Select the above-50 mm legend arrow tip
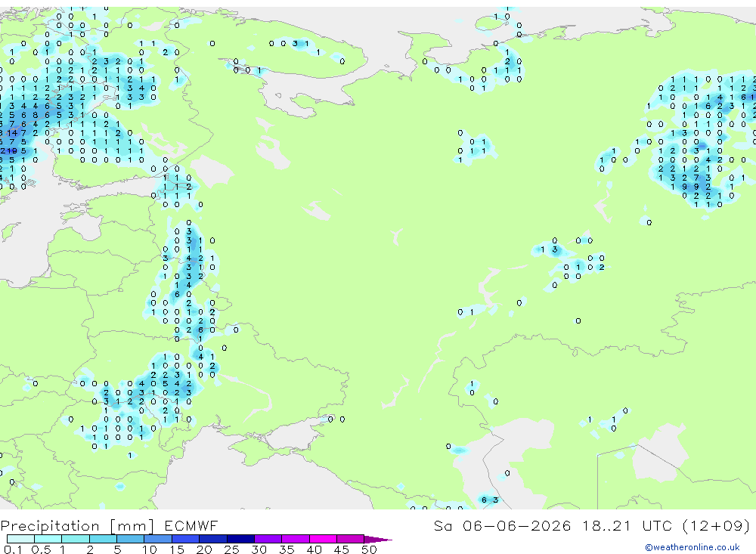Image resolution: width=756 pixels, height=554 pixels. pyautogui.click(x=378, y=539)
